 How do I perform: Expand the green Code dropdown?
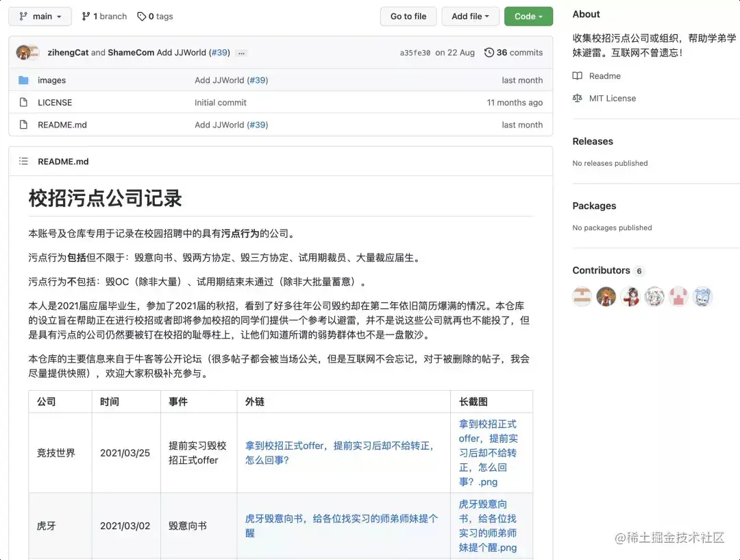pos(528,16)
